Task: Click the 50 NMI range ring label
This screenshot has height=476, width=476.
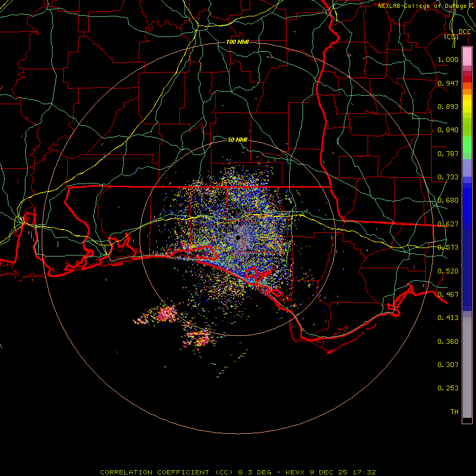Action: [237, 140]
